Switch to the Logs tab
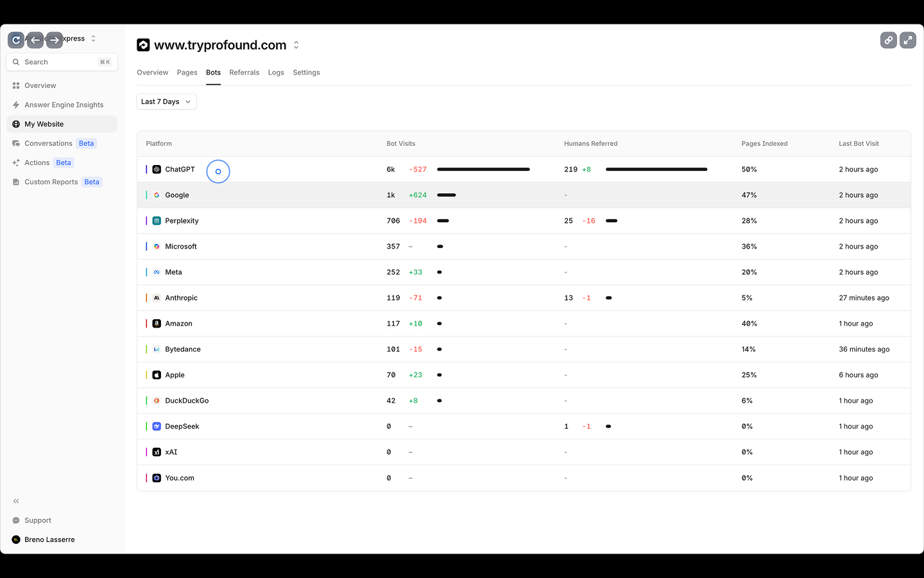Screen dimensions: 924x578 (x=276, y=73)
